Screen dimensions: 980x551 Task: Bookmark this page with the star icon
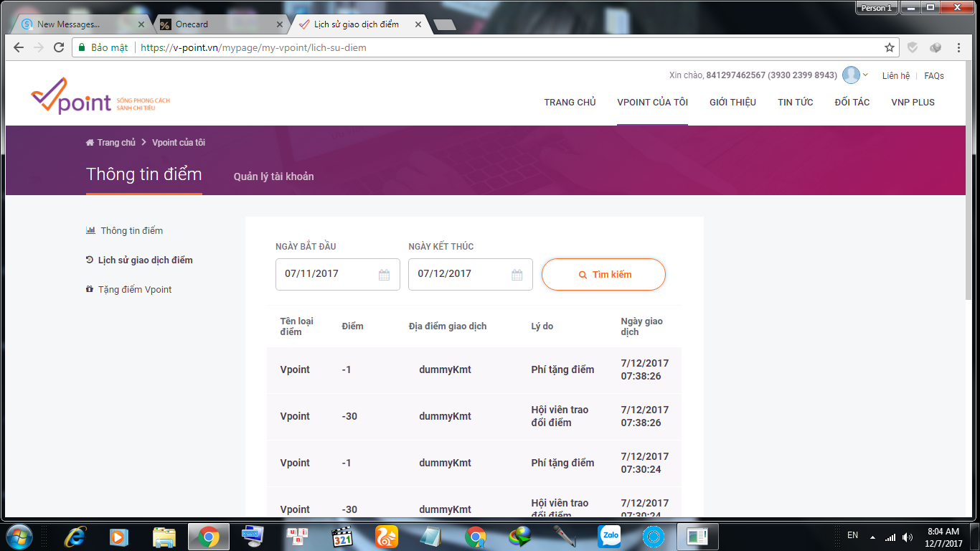[x=890, y=47]
